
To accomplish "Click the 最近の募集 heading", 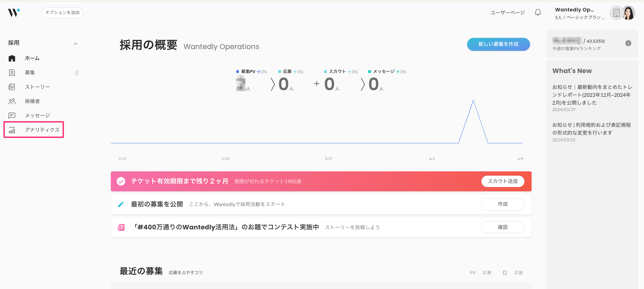I will pos(141,271).
